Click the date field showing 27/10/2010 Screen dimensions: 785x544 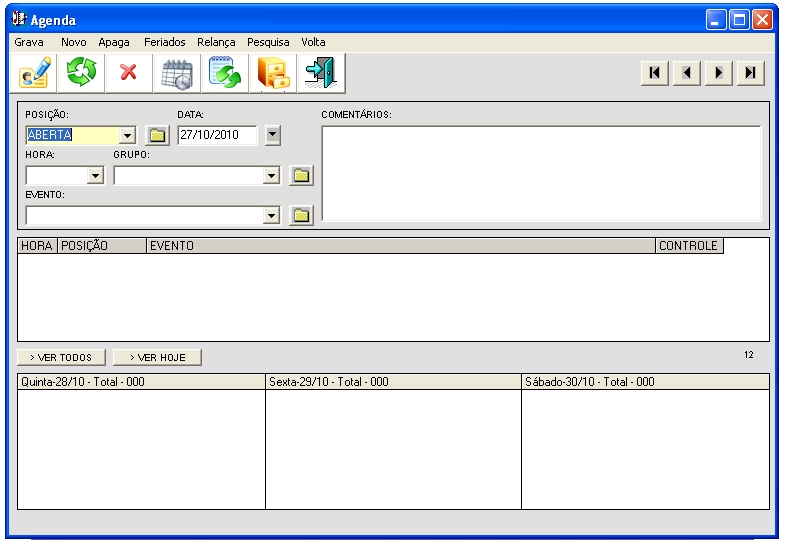click(x=217, y=135)
